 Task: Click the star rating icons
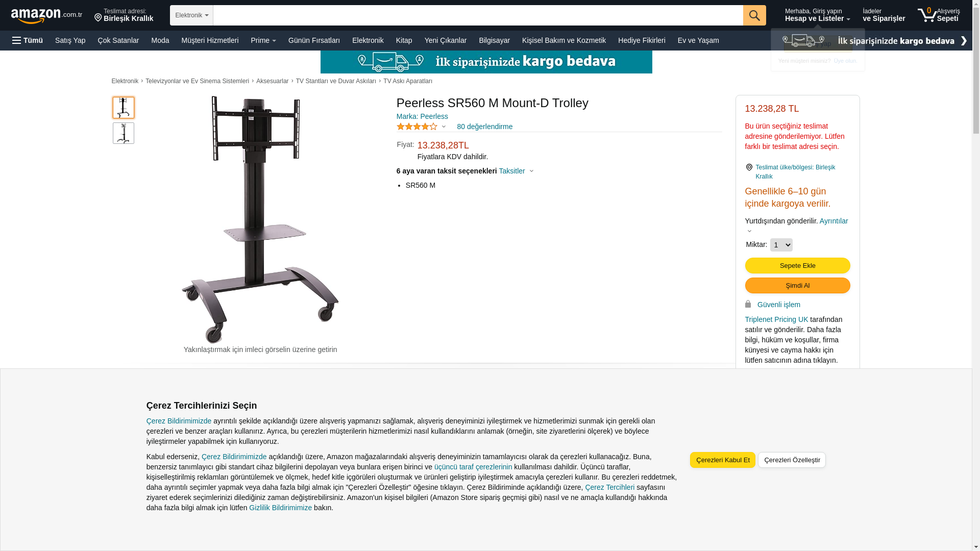(x=417, y=127)
